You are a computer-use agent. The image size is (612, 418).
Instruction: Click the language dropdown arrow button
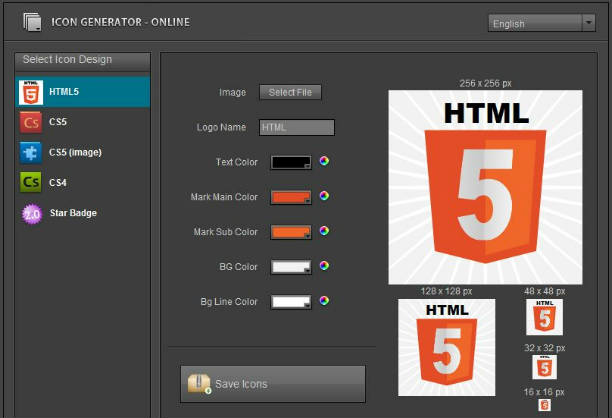[589, 23]
